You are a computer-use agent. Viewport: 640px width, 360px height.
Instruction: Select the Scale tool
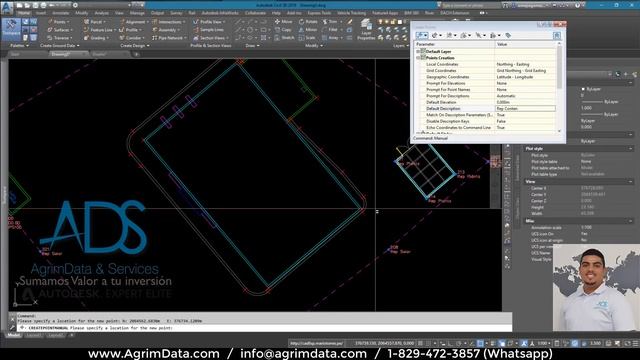(x=307, y=38)
